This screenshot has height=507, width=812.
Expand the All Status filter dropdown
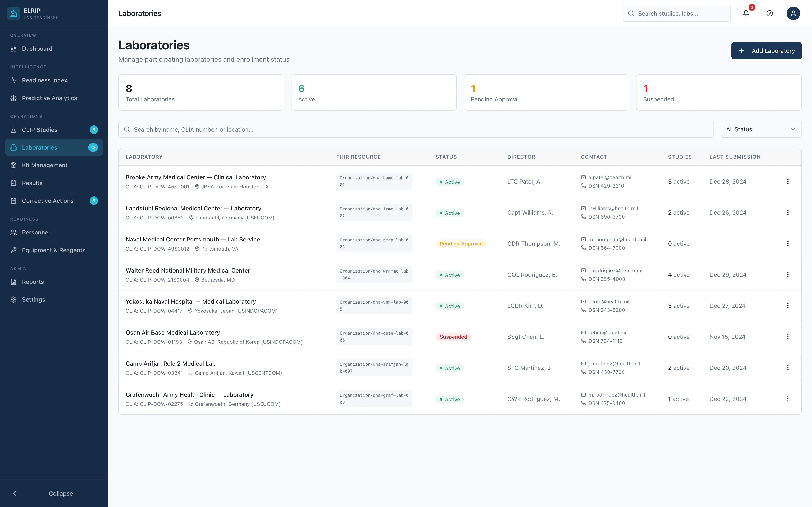point(761,129)
